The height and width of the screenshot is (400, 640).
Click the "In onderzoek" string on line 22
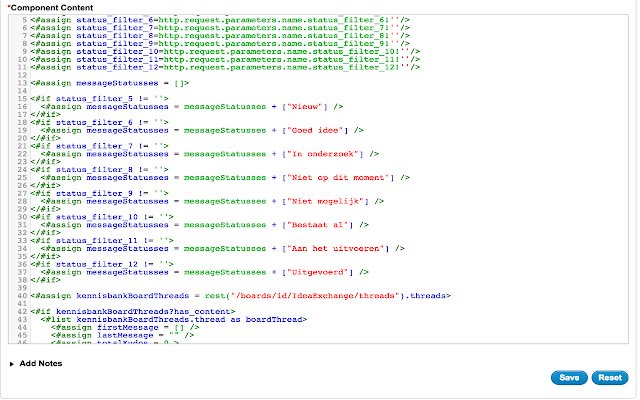pos(322,154)
